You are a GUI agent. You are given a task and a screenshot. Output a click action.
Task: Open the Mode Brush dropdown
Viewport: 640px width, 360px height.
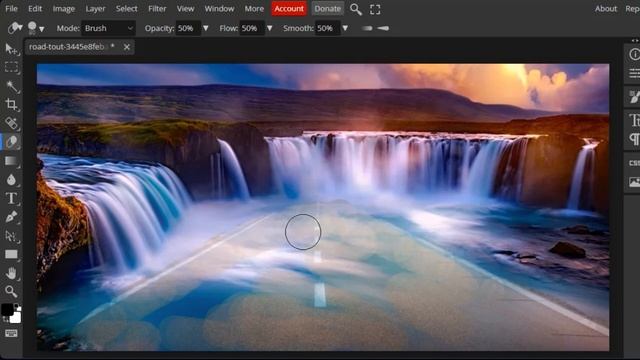(x=108, y=28)
